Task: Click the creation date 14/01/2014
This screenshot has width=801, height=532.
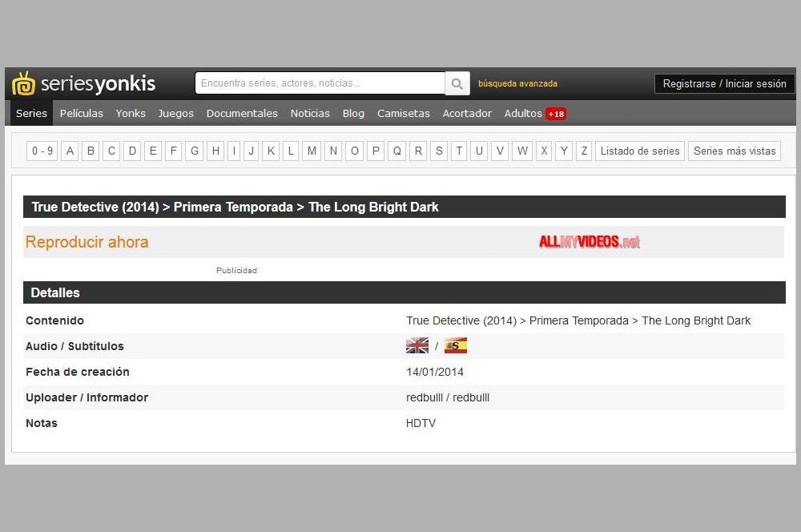Action: [435, 372]
